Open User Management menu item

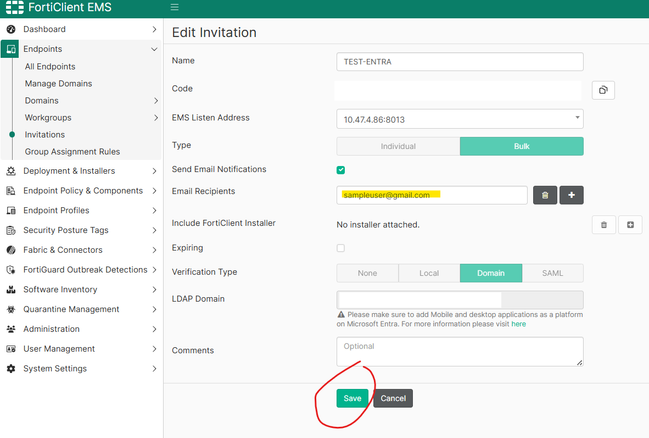tap(59, 349)
